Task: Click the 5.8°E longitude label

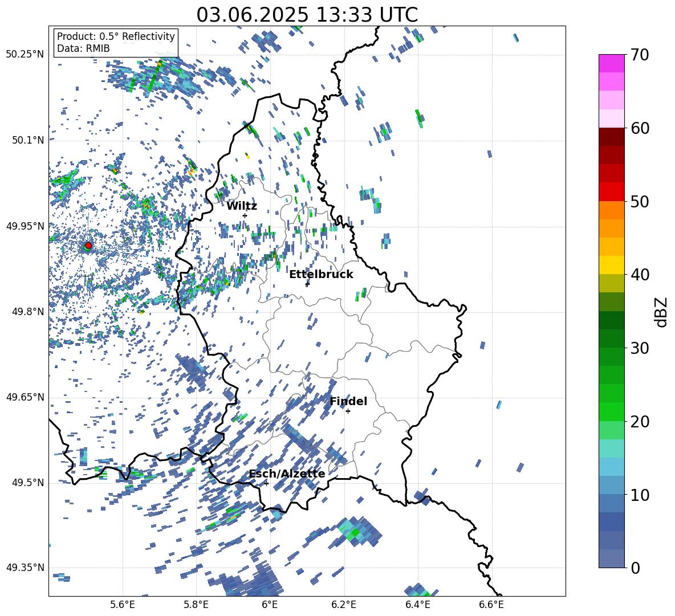Action: (x=196, y=605)
